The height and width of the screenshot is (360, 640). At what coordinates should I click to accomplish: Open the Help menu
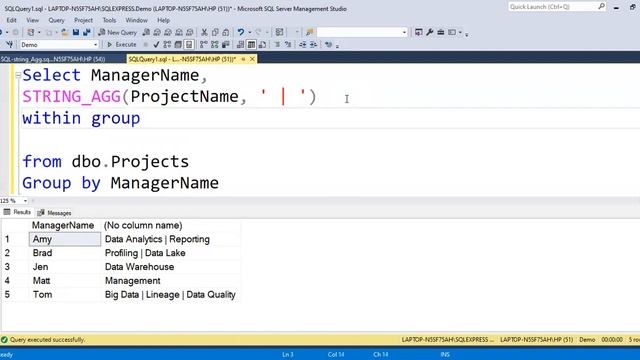click(163, 20)
